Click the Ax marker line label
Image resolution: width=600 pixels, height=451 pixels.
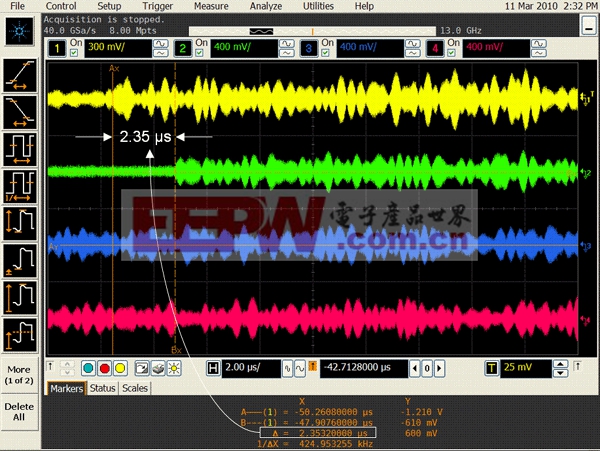[114, 68]
